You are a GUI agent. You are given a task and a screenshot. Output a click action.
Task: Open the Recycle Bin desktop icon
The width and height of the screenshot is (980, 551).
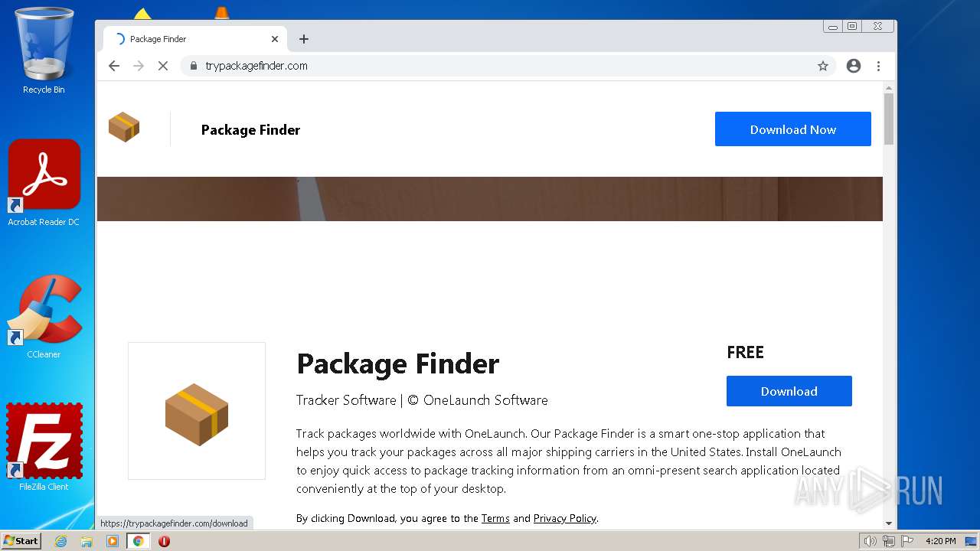tap(44, 50)
